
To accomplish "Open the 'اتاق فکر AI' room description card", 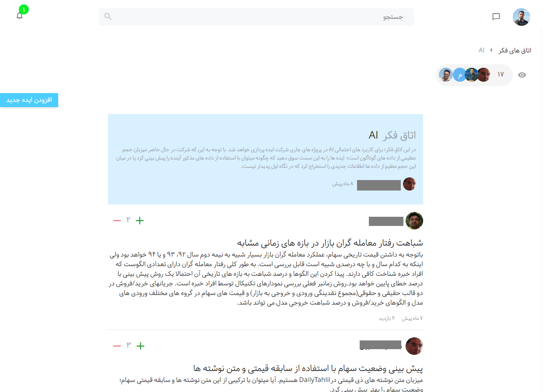I will (x=265, y=159).
